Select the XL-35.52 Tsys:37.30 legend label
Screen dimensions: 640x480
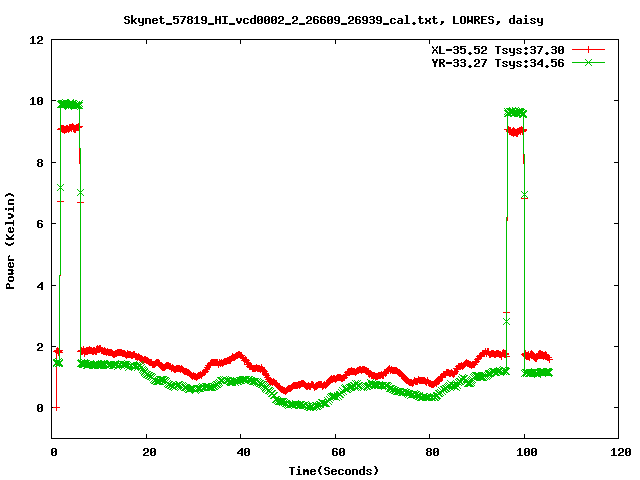click(498, 50)
